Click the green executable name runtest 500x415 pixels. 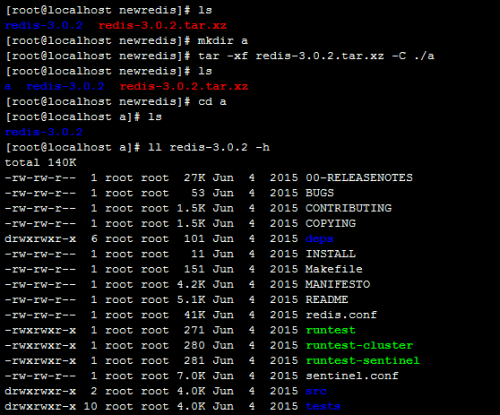[331, 330]
